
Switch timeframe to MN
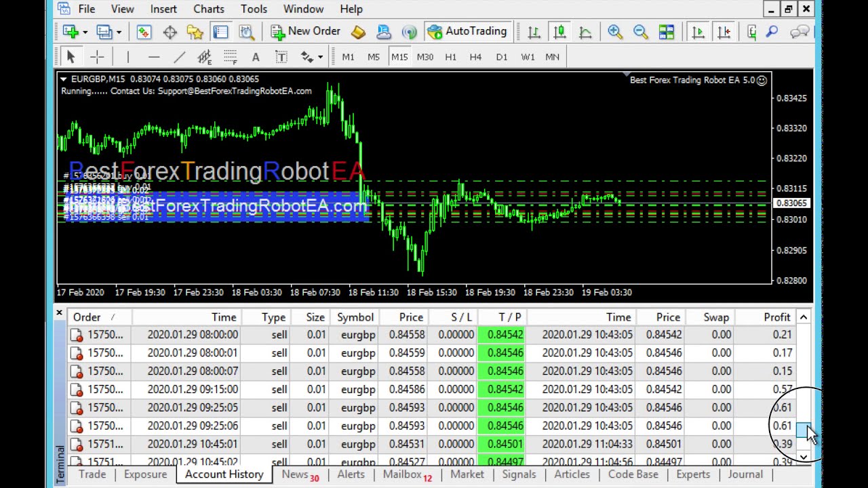point(553,57)
